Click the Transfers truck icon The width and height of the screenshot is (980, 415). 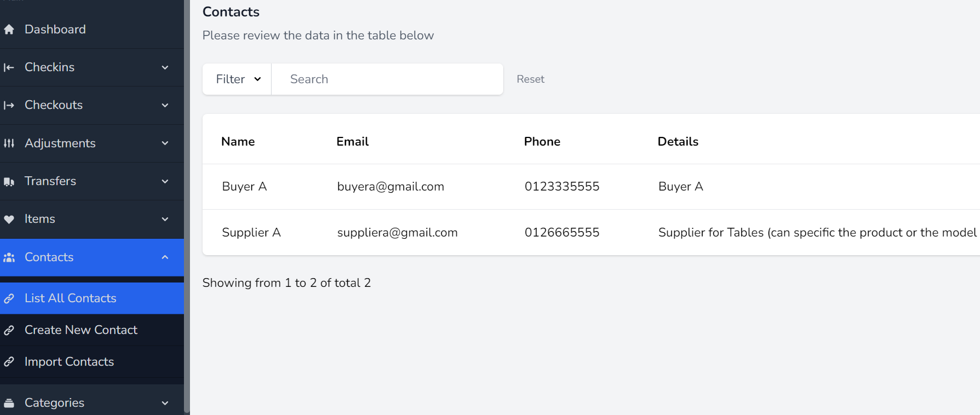9,181
